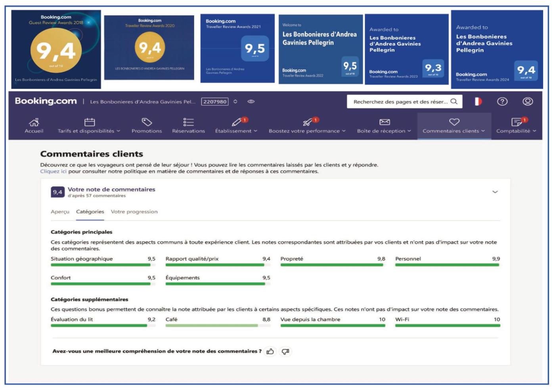Click the thumbs down feedback icon
The width and height of the screenshot is (555, 392).
(285, 352)
